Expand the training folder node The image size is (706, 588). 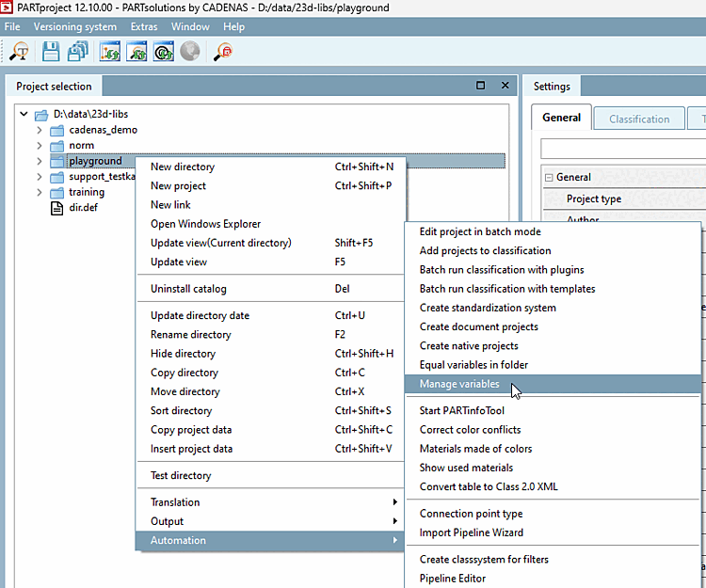pos(40,192)
